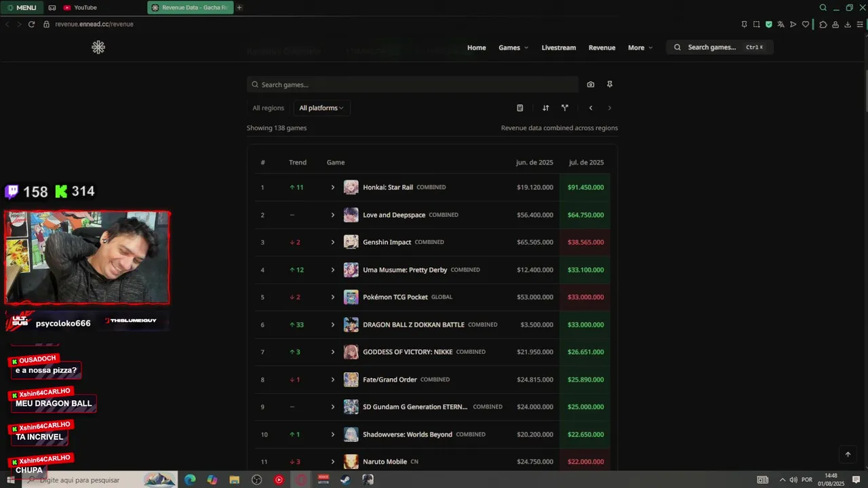Expand the GODDESS OF VICTORY: NIKKE row
The height and width of the screenshot is (488, 868).
point(332,352)
